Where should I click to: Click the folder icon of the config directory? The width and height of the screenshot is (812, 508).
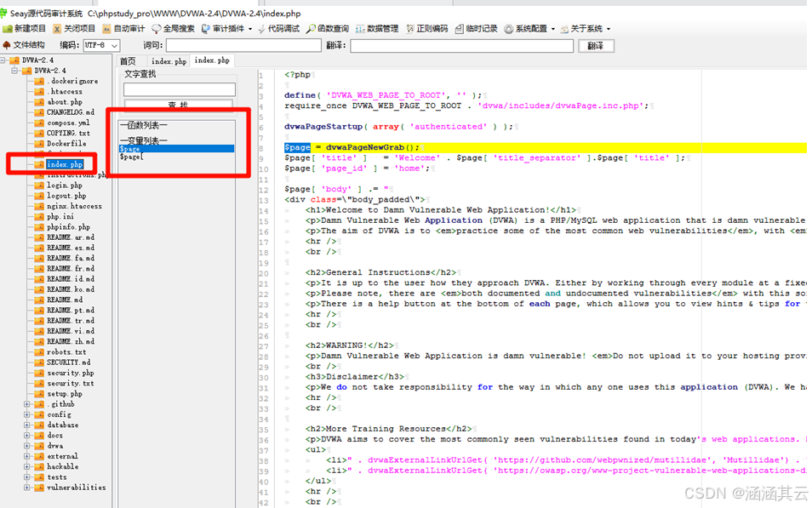tap(39, 414)
